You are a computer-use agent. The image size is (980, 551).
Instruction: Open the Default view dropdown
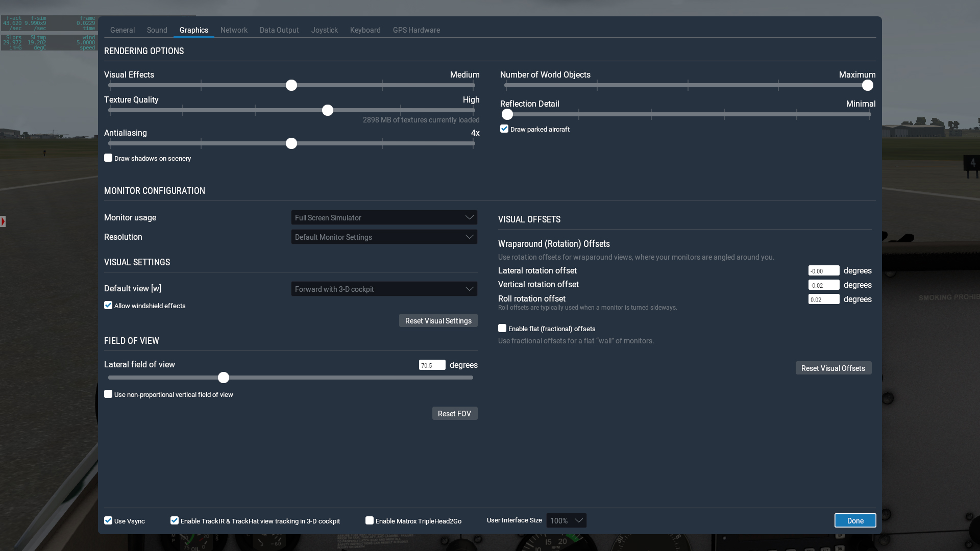coord(384,289)
